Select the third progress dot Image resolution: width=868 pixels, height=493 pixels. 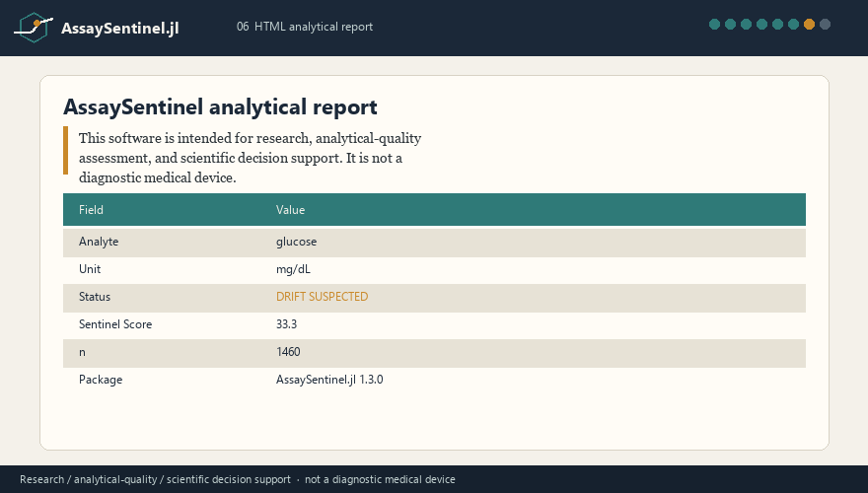click(x=747, y=25)
